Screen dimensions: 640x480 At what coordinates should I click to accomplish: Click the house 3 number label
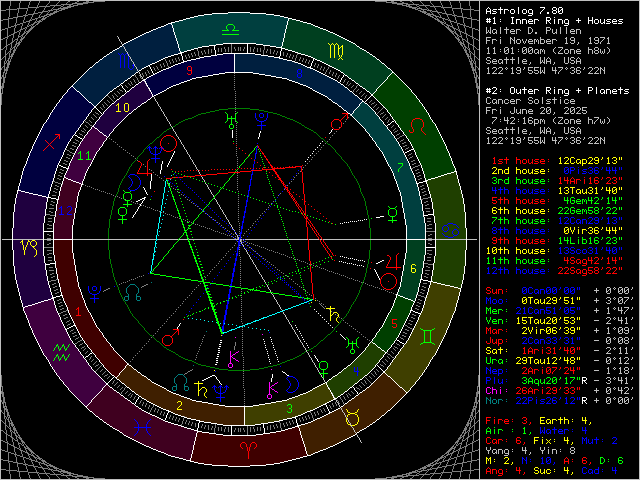coord(288,408)
